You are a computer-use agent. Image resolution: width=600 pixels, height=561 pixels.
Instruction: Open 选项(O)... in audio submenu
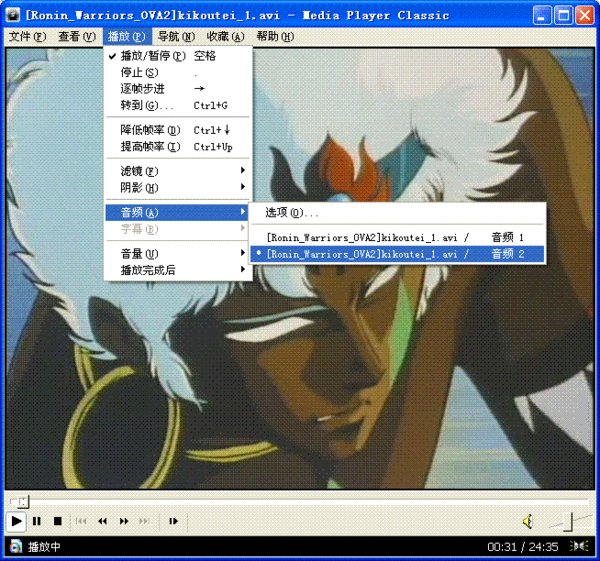[397, 212]
